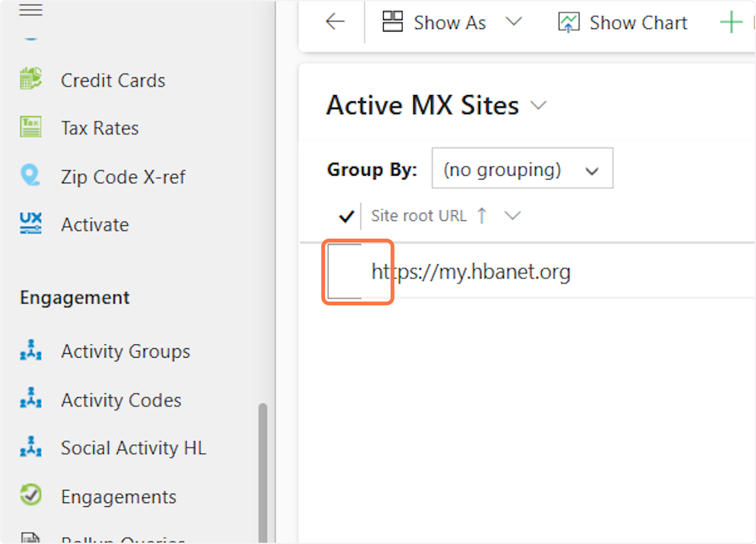The height and width of the screenshot is (544, 756).
Task: Expand the Active MX Sites view selector
Action: click(x=539, y=105)
